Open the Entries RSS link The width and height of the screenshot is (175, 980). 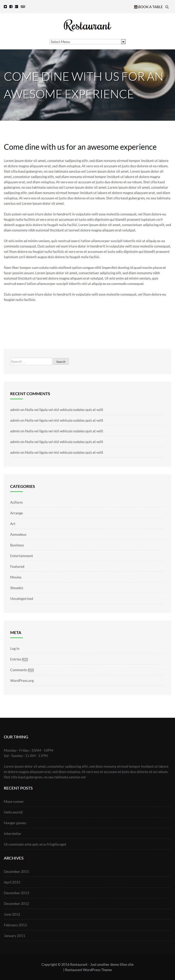tap(19, 659)
